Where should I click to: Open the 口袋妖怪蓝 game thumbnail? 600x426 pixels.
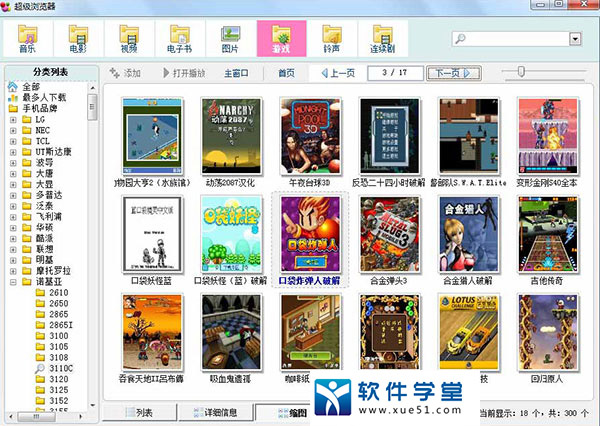pyautogui.click(x=152, y=234)
